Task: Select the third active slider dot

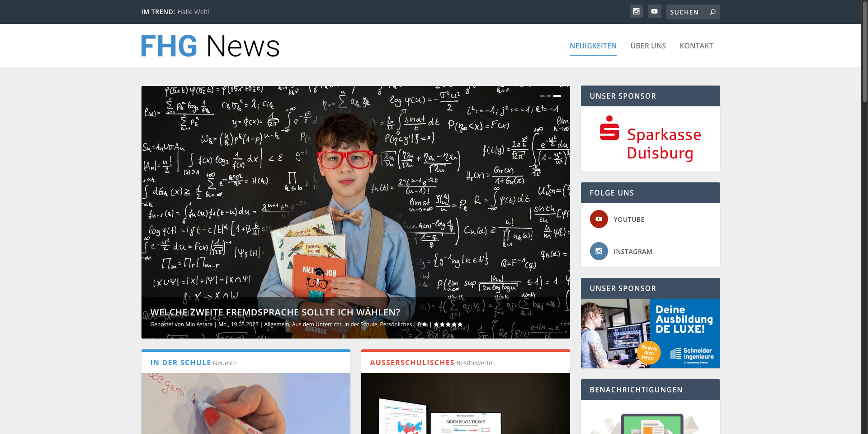Action: [557, 96]
